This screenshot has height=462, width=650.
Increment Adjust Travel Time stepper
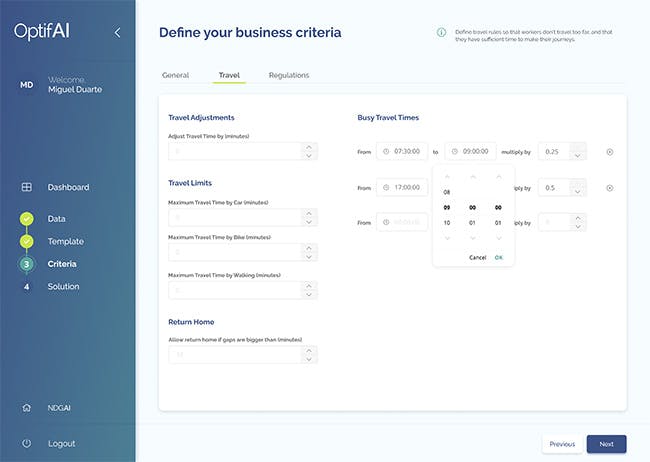tap(309, 147)
